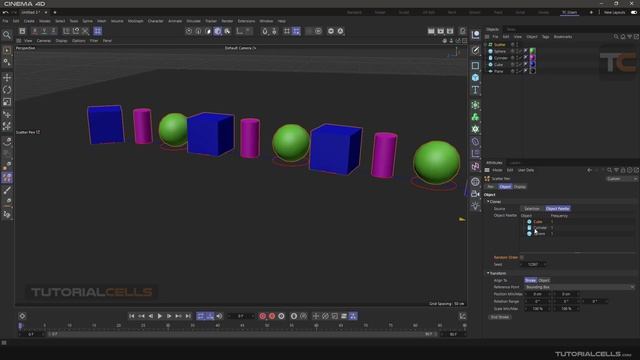Viewport: 640px width, 360px height.
Task: Set Align To Stroke
Action: (531, 280)
